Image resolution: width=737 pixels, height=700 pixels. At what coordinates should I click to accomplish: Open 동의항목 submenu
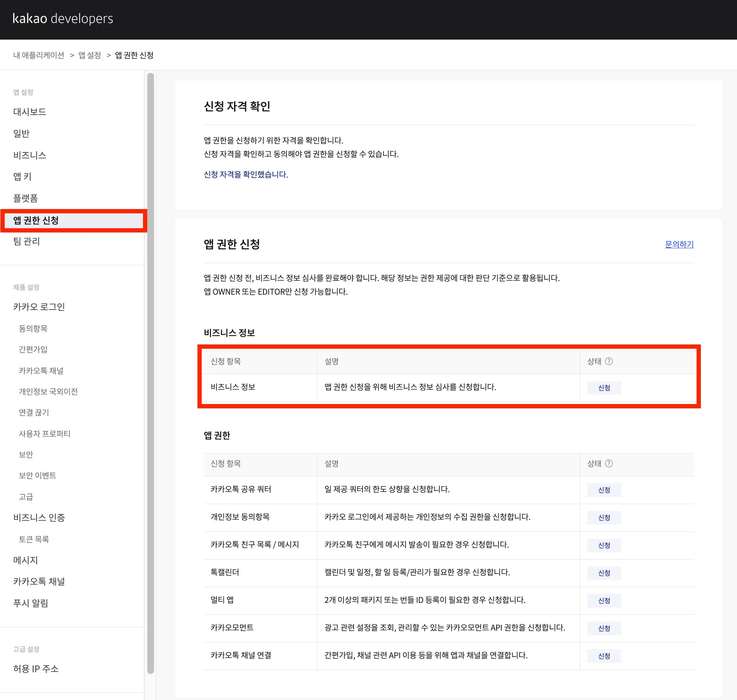tap(33, 328)
